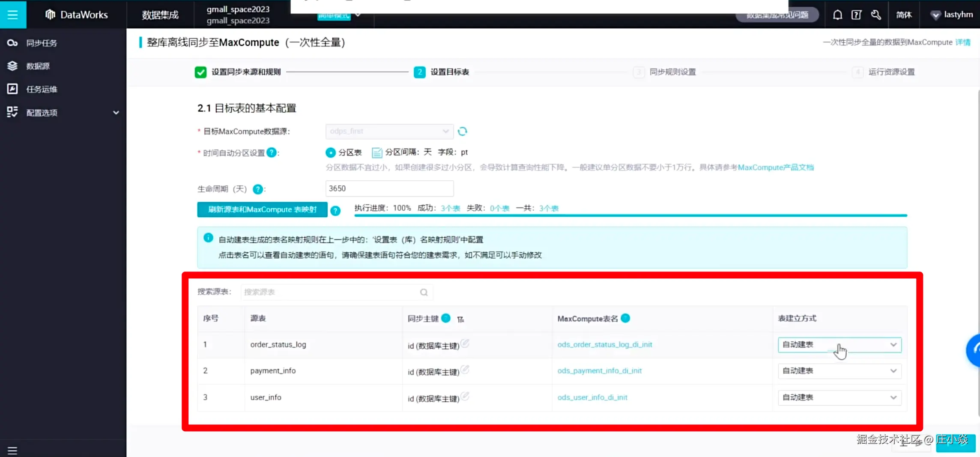Open 表建立方式 dropdown for user_info

(840, 397)
